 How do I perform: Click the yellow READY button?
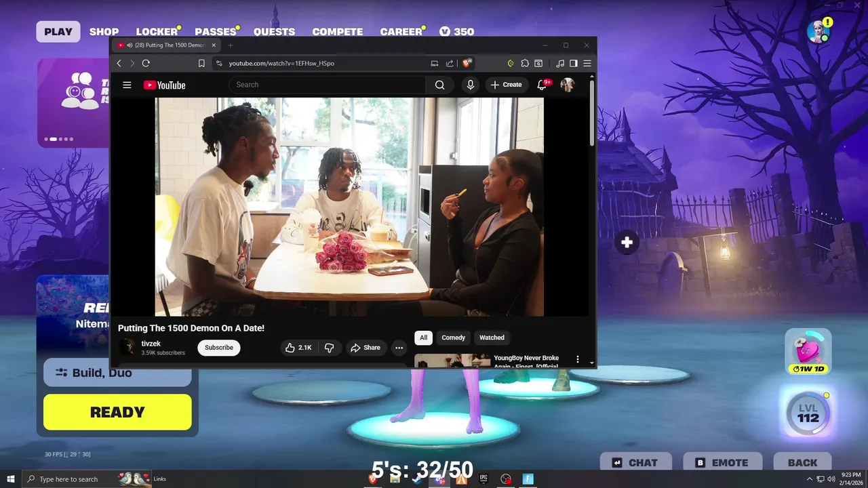[x=117, y=412]
